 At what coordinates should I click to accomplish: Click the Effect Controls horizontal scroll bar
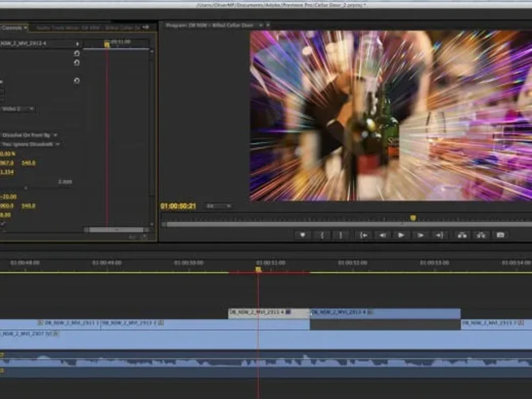(x=116, y=230)
